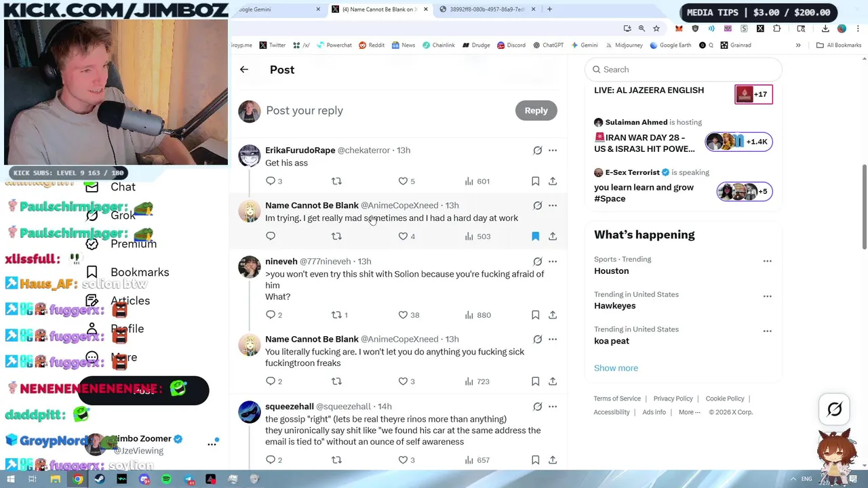Open more options on 'hard day at work' post

click(553, 205)
